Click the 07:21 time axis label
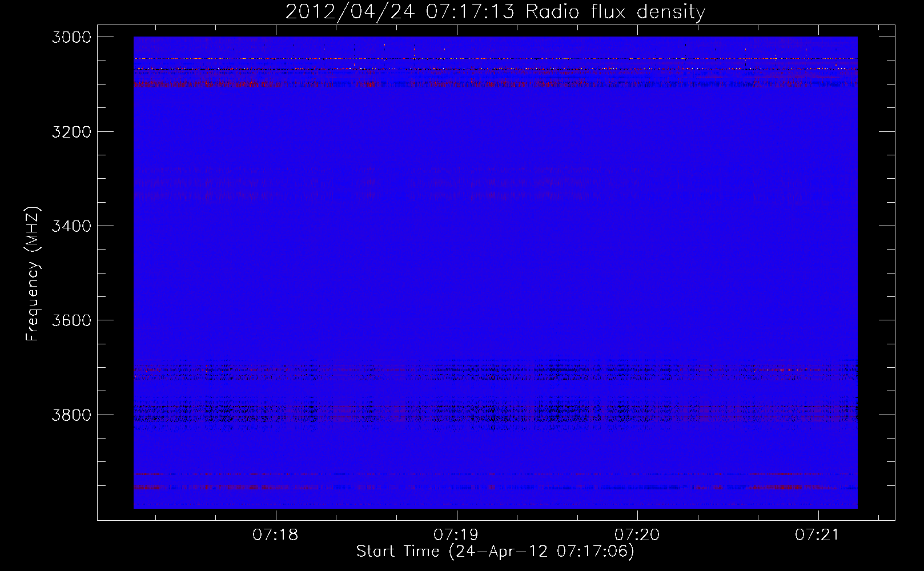The width and height of the screenshot is (924, 571). 818,534
